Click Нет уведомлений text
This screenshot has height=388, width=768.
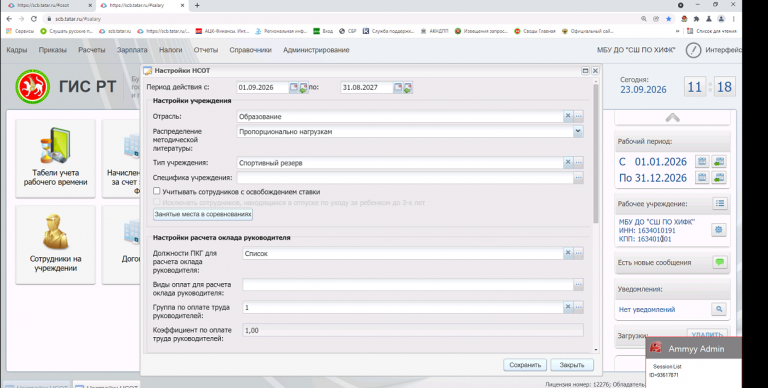click(x=647, y=310)
